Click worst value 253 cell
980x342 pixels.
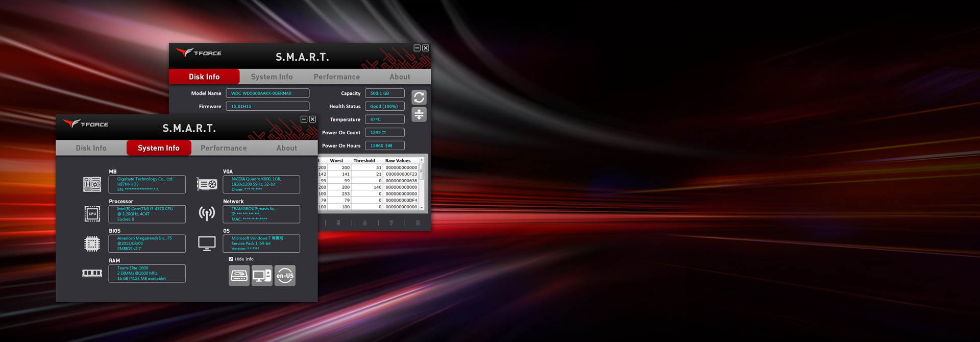click(339, 194)
